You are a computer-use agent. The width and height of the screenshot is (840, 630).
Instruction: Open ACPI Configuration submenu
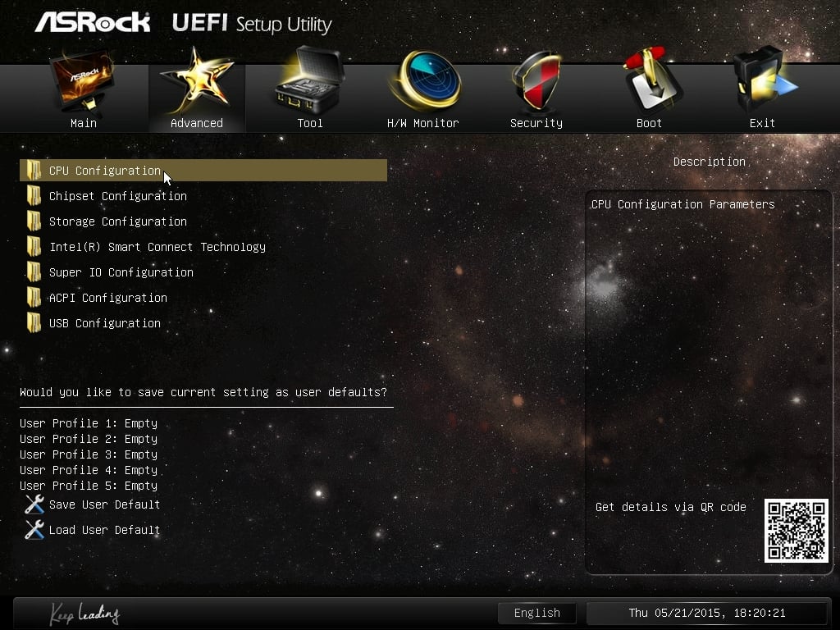point(108,298)
